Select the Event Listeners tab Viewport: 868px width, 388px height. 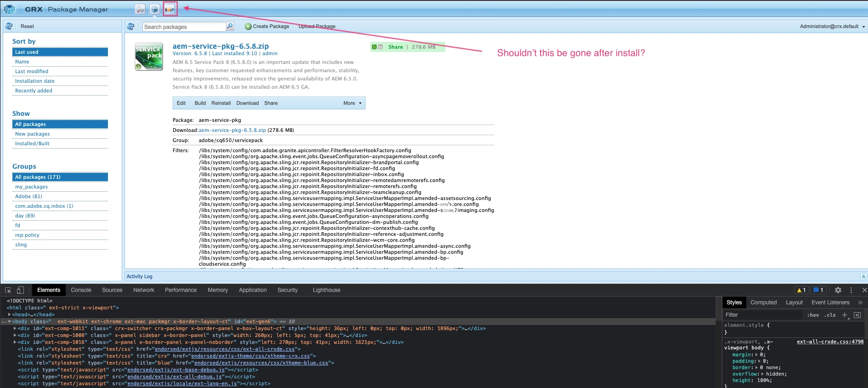click(x=830, y=302)
